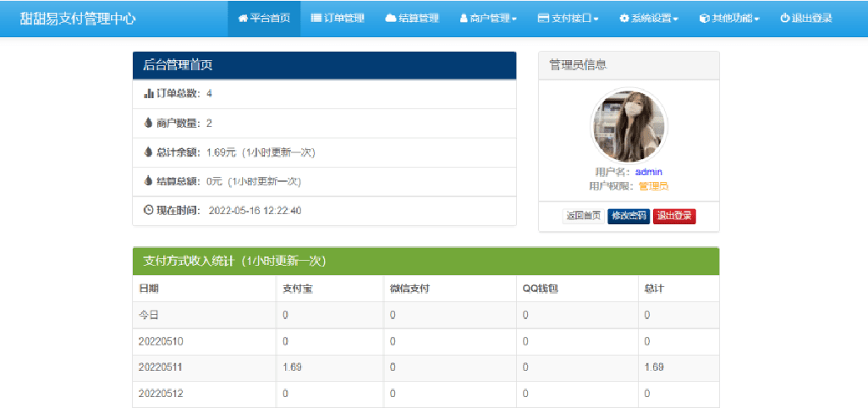Click the 1.69 value in the 总计 column
The width and height of the screenshot is (868, 408).
[654, 367]
